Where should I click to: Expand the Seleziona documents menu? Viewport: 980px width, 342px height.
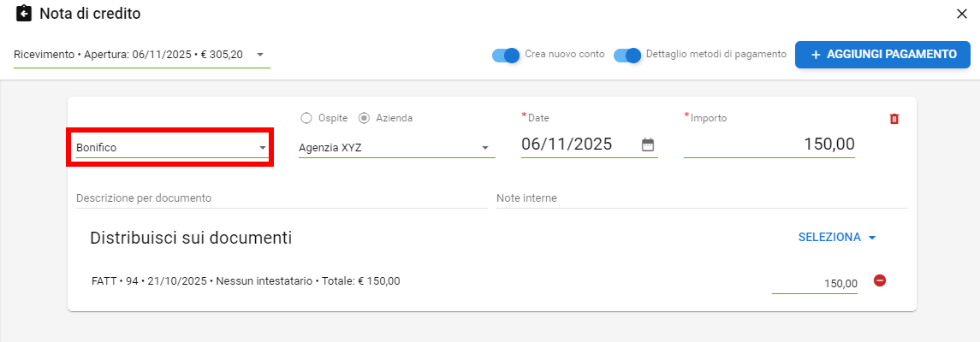[837, 238]
